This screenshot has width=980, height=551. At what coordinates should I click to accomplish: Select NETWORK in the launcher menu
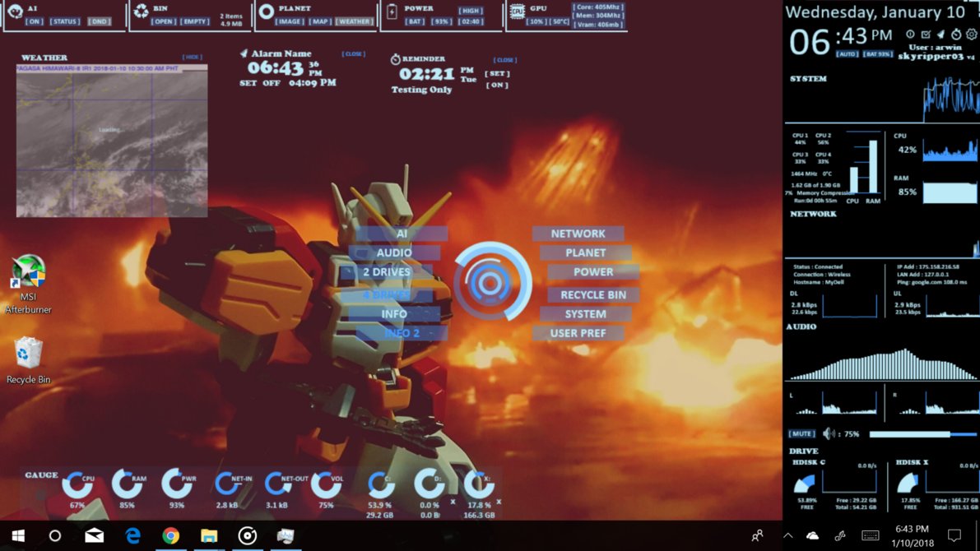pos(578,234)
